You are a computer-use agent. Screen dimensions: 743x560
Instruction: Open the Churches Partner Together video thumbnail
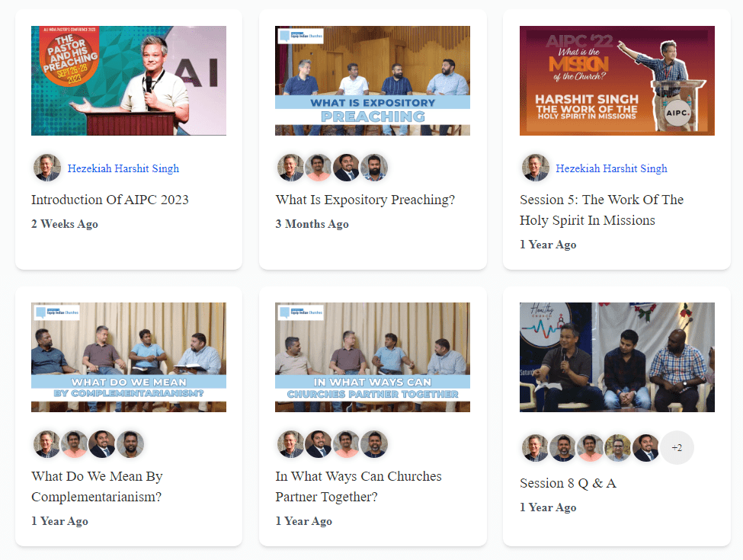[373, 357]
